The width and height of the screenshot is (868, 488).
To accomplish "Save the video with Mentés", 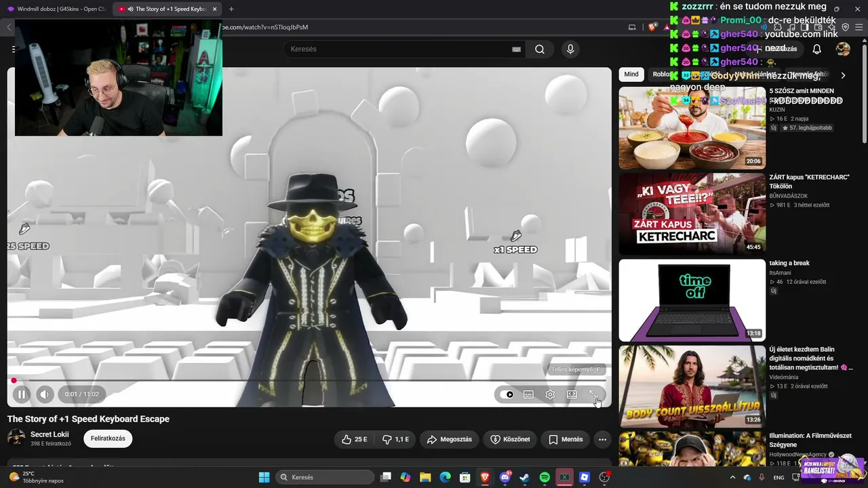I will [565, 439].
